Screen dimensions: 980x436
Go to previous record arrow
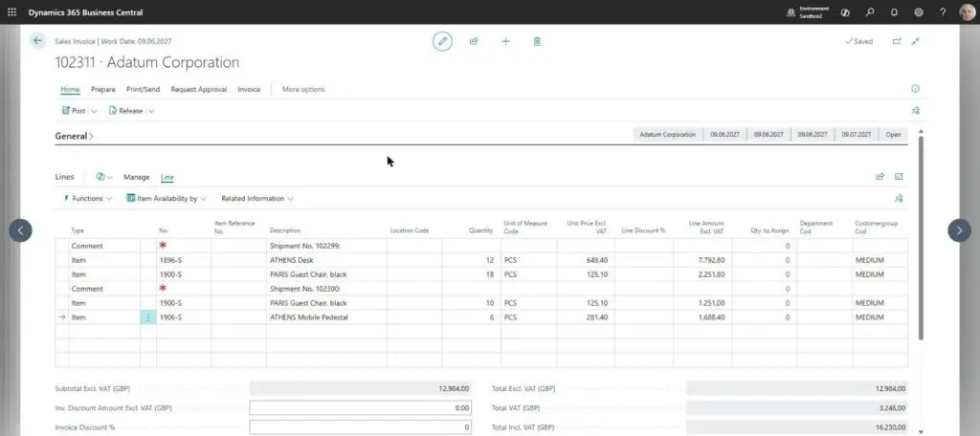[x=20, y=230]
